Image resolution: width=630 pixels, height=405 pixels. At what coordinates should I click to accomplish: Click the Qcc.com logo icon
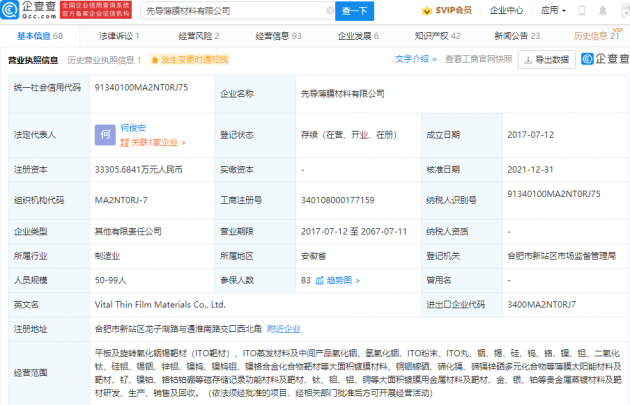click(10, 10)
